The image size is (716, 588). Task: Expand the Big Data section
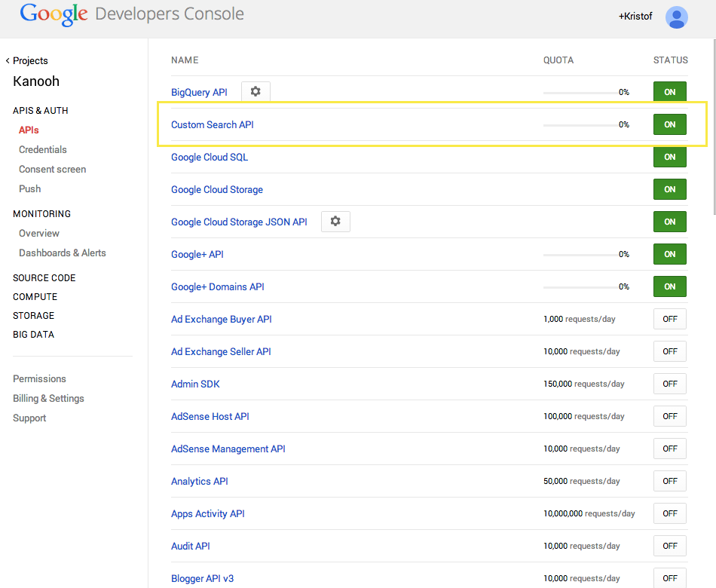33,335
